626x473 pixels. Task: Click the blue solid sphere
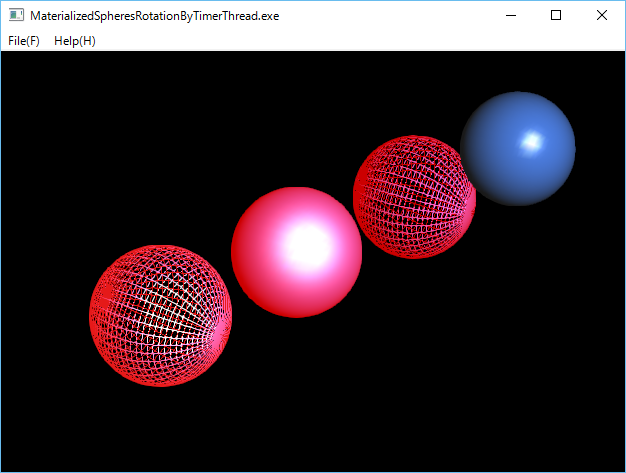coord(518,148)
